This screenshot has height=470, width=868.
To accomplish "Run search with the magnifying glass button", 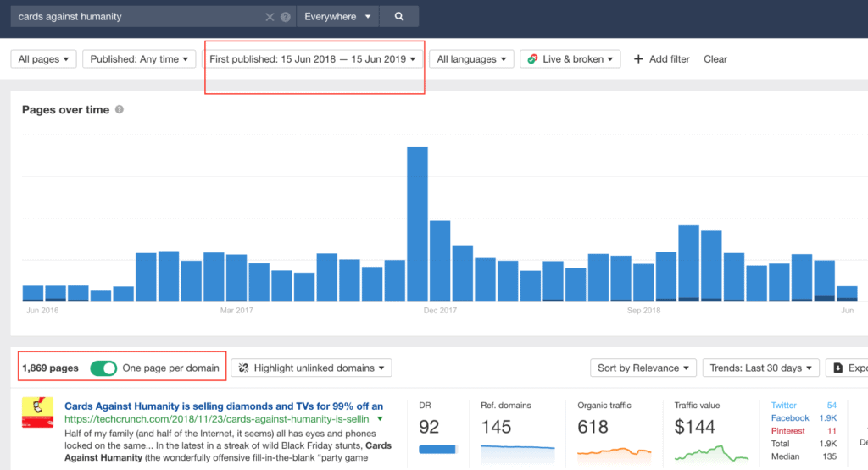I will click(399, 17).
